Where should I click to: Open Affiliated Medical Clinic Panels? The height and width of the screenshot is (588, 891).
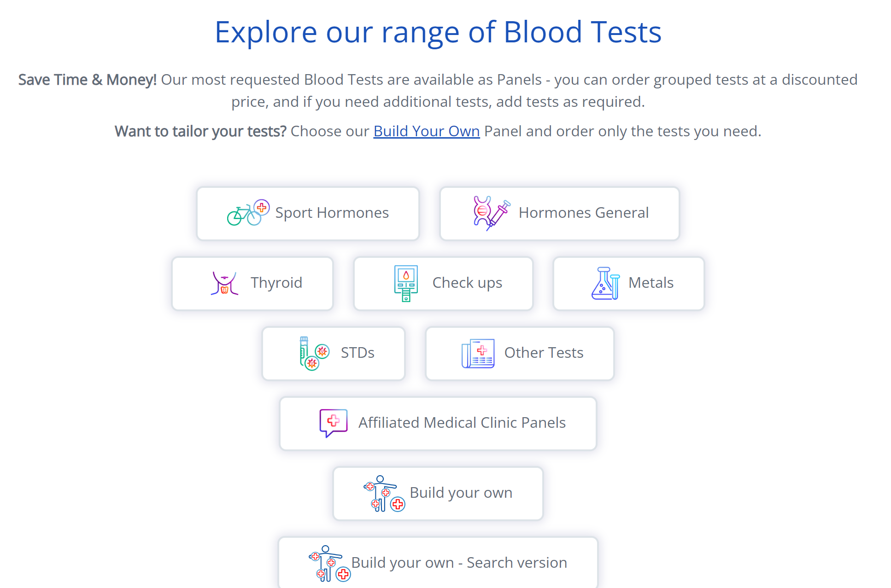(x=438, y=423)
